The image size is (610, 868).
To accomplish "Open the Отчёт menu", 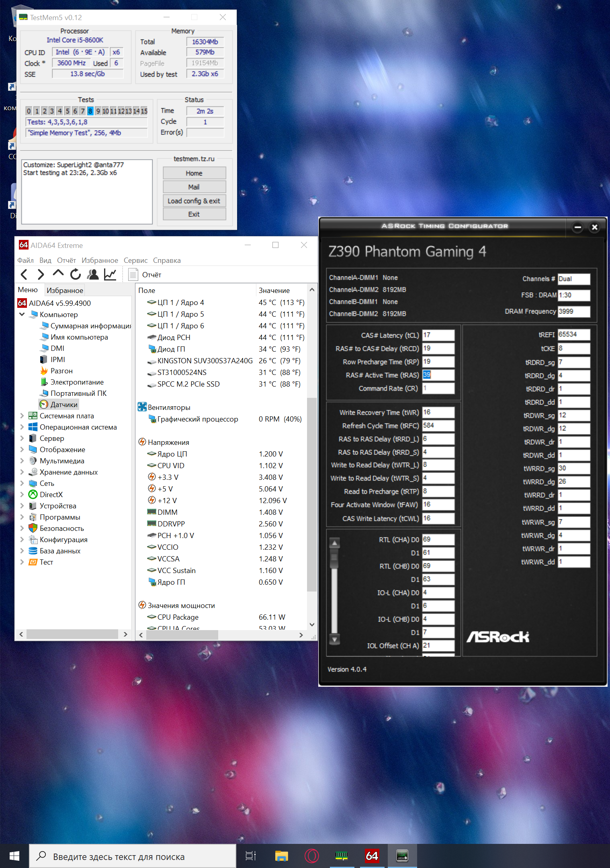I will [x=66, y=260].
